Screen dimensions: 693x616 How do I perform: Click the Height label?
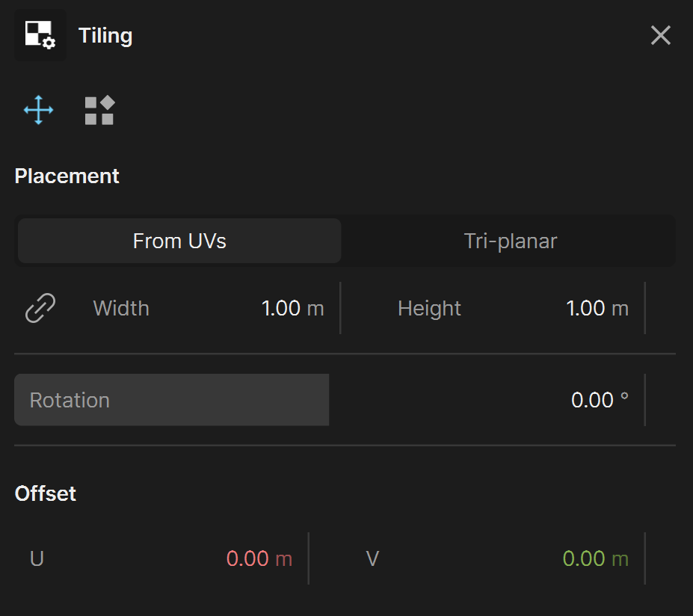coord(429,309)
